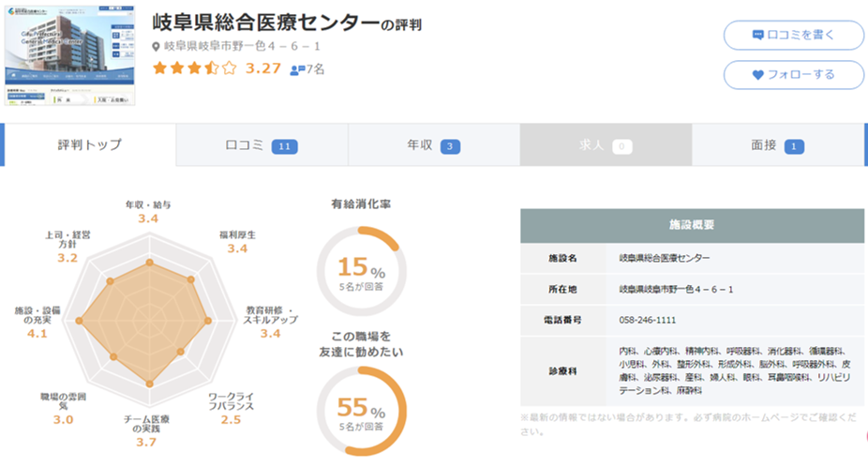Screen dimensions: 868x467
Task: Click the 口コミ count badge 11
Action: (285, 146)
